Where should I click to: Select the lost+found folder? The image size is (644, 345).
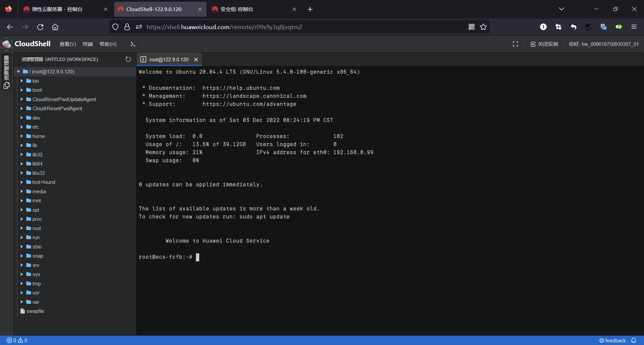[44, 182]
